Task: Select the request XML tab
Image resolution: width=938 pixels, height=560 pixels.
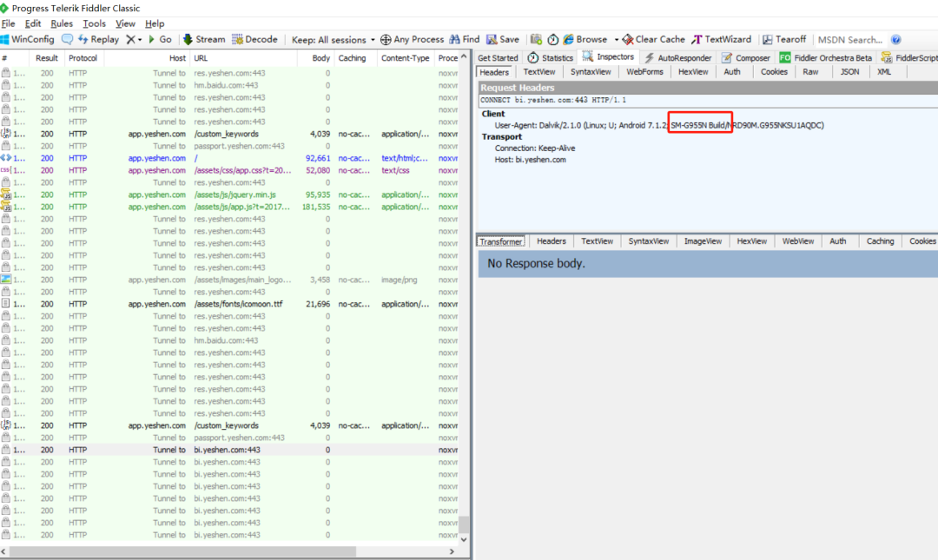Action: click(884, 72)
